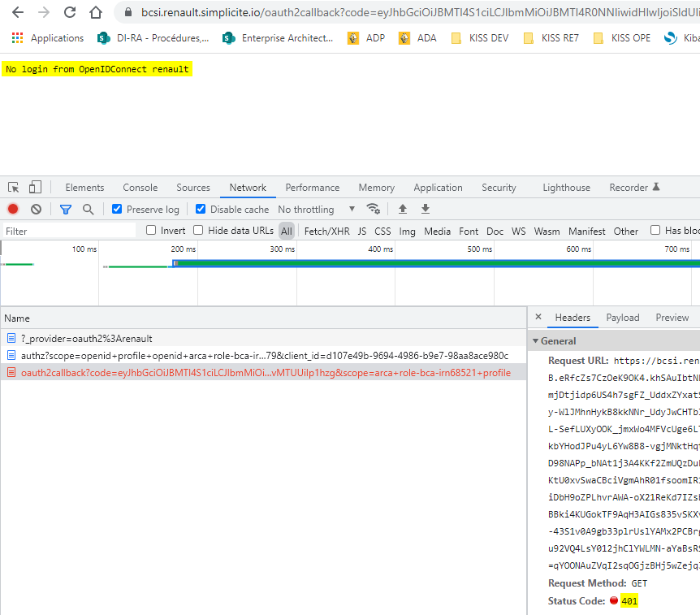Open the network search magnifier icon

[x=89, y=209]
